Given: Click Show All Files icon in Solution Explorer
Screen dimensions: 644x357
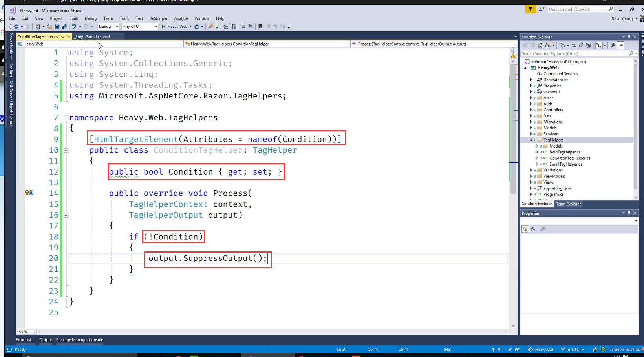Looking at the screenshot, I should coord(588,45).
